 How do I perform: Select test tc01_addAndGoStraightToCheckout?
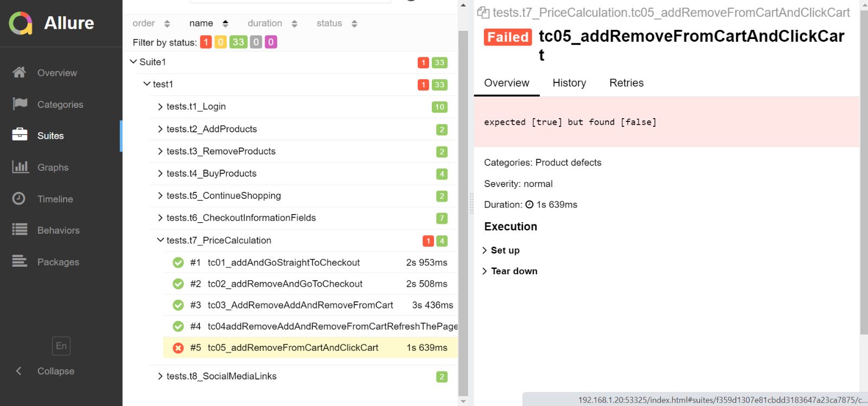pyautogui.click(x=283, y=263)
